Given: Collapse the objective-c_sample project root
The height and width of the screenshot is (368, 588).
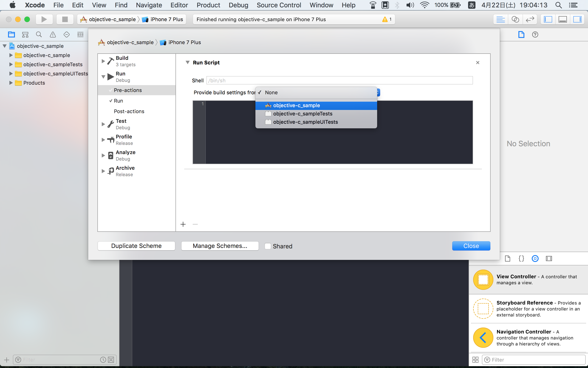Looking at the screenshot, I should [x=5, y=46].
